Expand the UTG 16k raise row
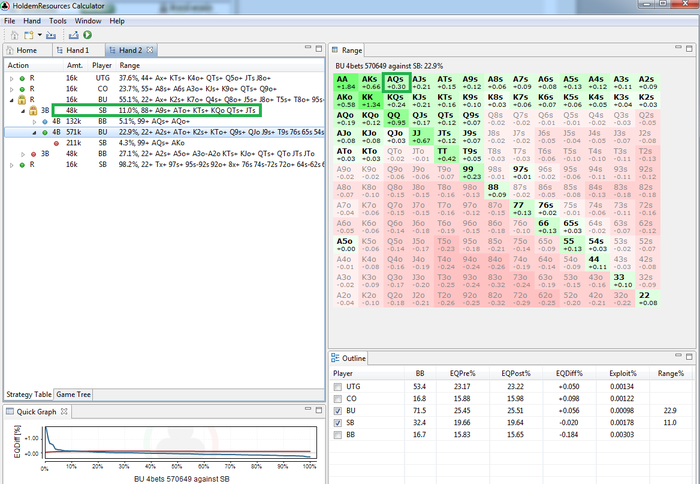 [x=12, y=78]
